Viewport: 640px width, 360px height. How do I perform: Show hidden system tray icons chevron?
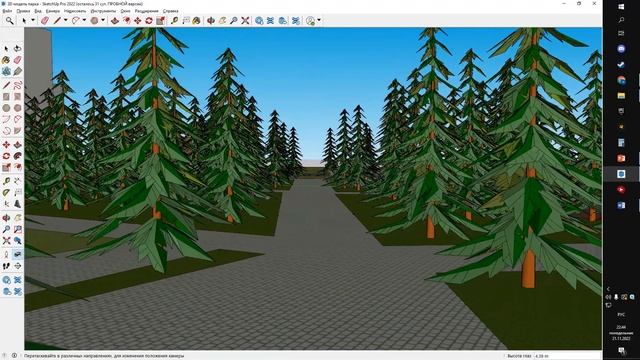[608, 289]
